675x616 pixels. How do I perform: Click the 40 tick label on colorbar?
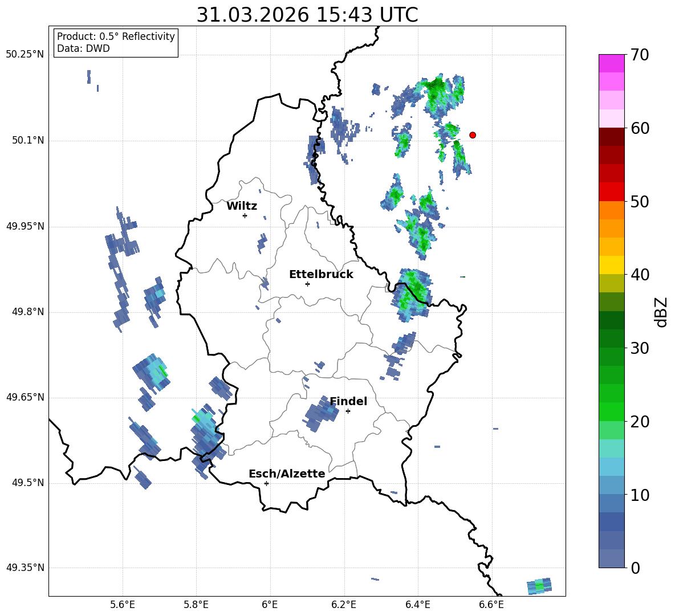coord(640,275)
